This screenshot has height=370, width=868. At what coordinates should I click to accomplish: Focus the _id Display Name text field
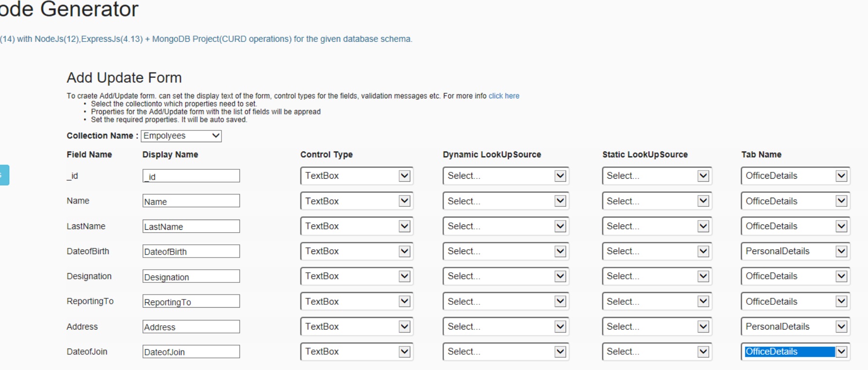[191, 176]
